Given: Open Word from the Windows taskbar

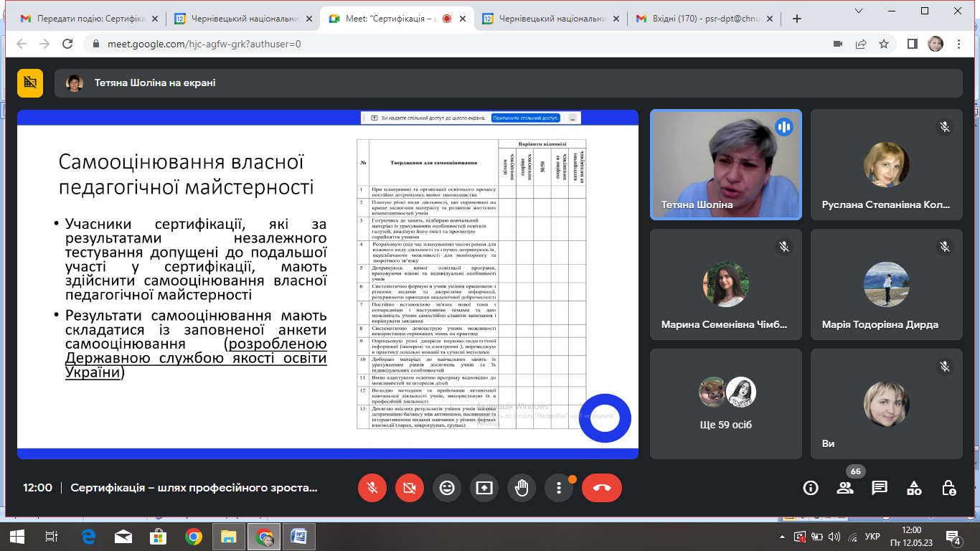Looking at the screenshot, I should coord(299,536).
